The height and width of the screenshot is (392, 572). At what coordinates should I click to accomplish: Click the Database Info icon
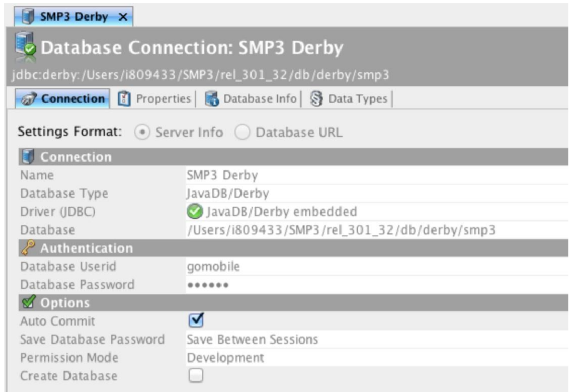212,99
